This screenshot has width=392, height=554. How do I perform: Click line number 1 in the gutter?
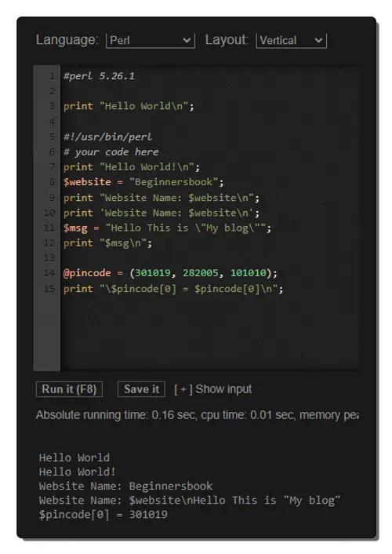52,76
